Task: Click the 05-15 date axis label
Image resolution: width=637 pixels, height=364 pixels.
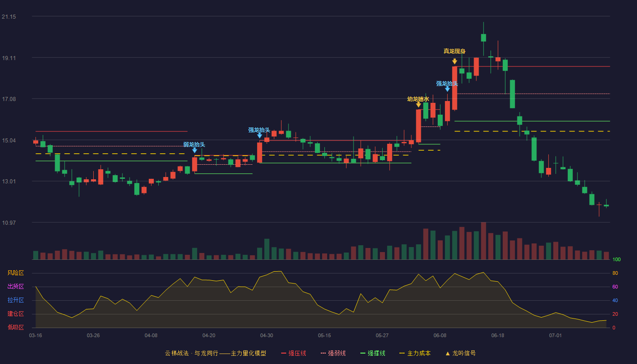Action: coord(324,335)
